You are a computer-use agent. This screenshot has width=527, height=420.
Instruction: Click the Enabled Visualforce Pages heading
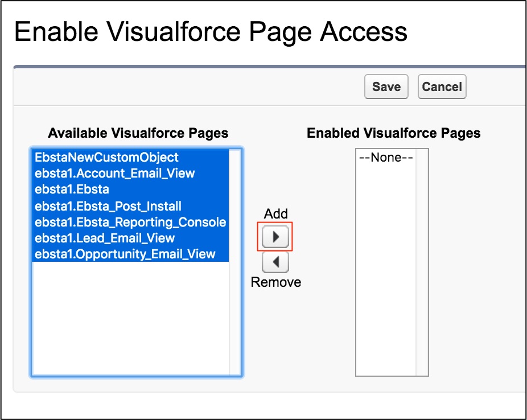[394, 133]
